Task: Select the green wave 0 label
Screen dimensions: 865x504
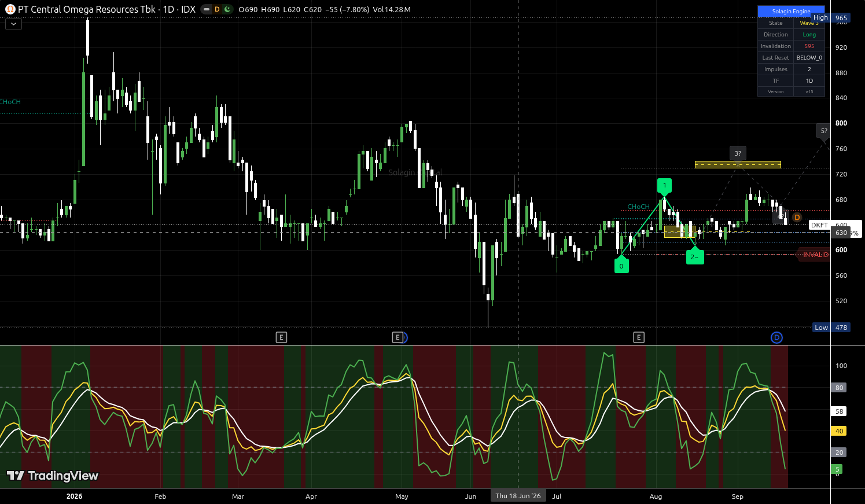Action: point(621,266)
